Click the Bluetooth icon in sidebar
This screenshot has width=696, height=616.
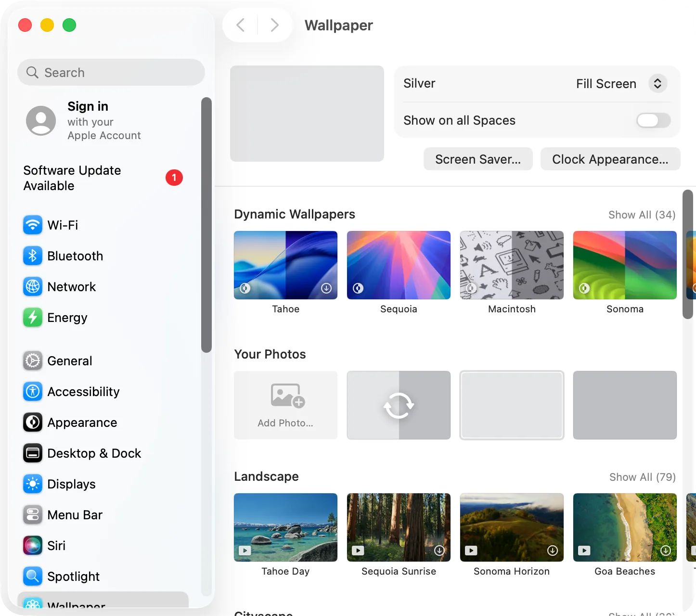point(33,256)
